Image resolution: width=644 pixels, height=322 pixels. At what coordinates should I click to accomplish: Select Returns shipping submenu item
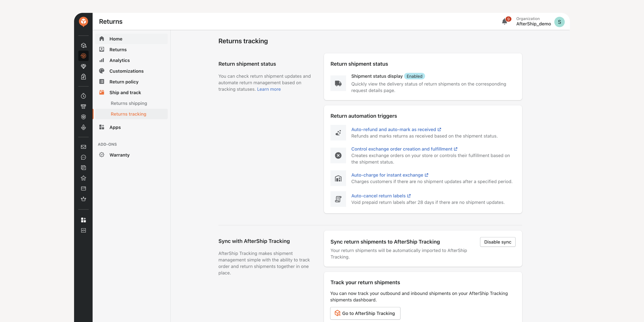[x=129, y=103]
